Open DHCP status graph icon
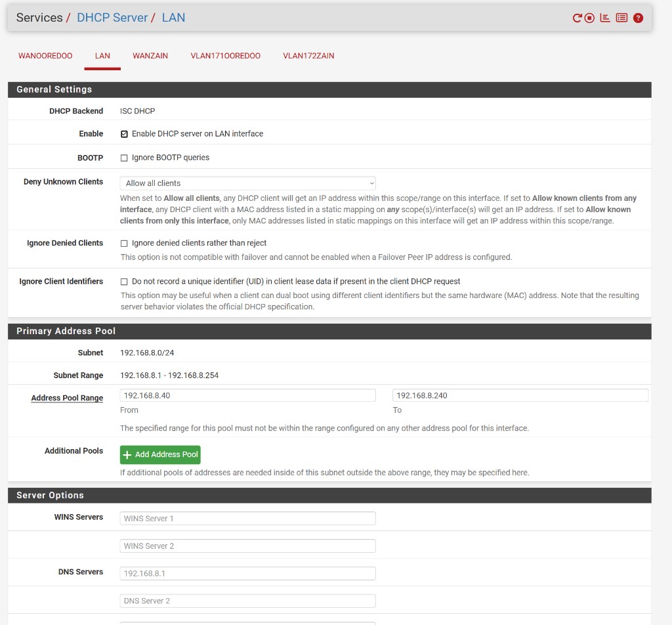This screenshot has width=672, height=625. (605, 18)
